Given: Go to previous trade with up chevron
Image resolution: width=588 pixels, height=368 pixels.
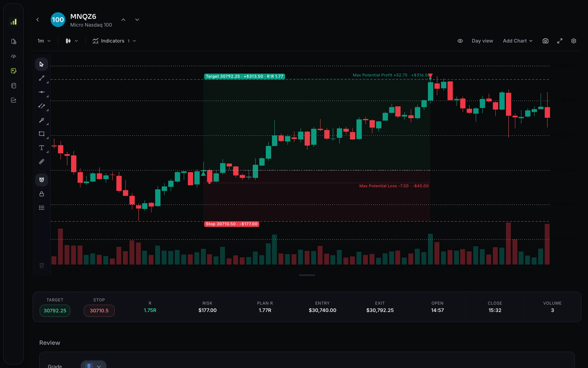Looking at the screenshot, I should [x=123, y=20].
